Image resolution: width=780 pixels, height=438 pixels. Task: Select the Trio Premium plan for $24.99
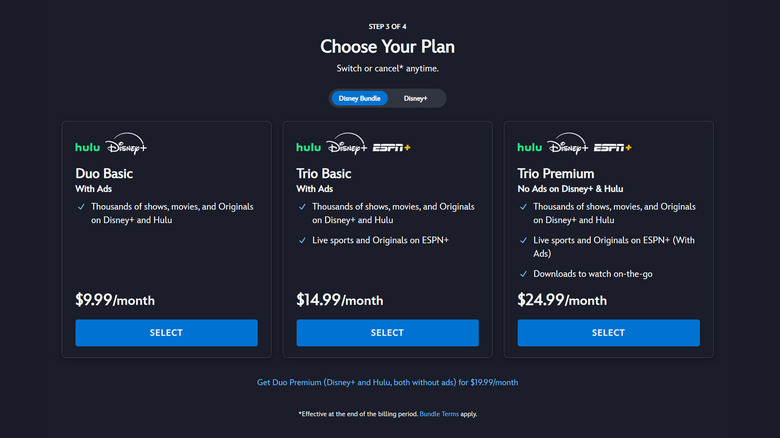click(608, 333)
